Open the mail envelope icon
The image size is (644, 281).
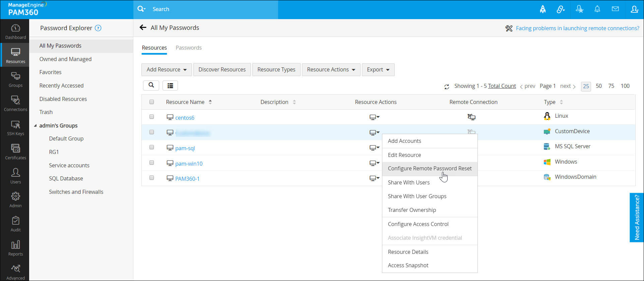pyautogui.click(x=615, y=9)
